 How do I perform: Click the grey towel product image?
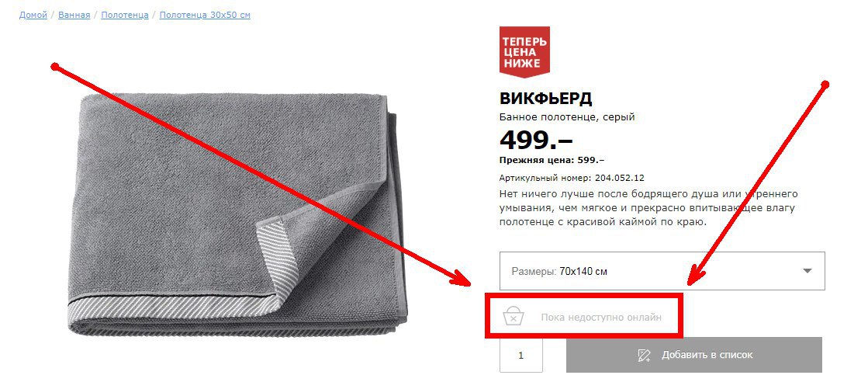click(x=238, y=214)
